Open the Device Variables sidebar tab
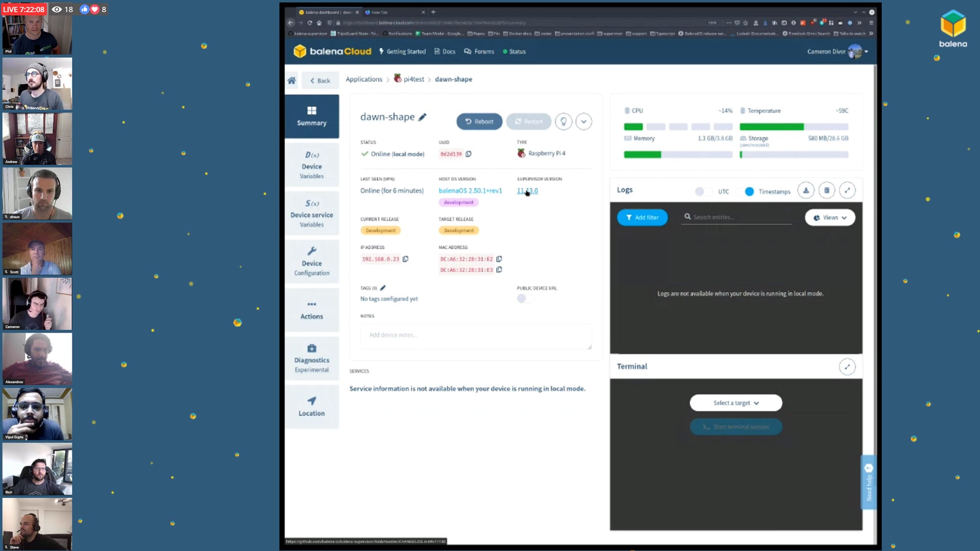This screenshot has width=980, height=551. click(311, 165)
